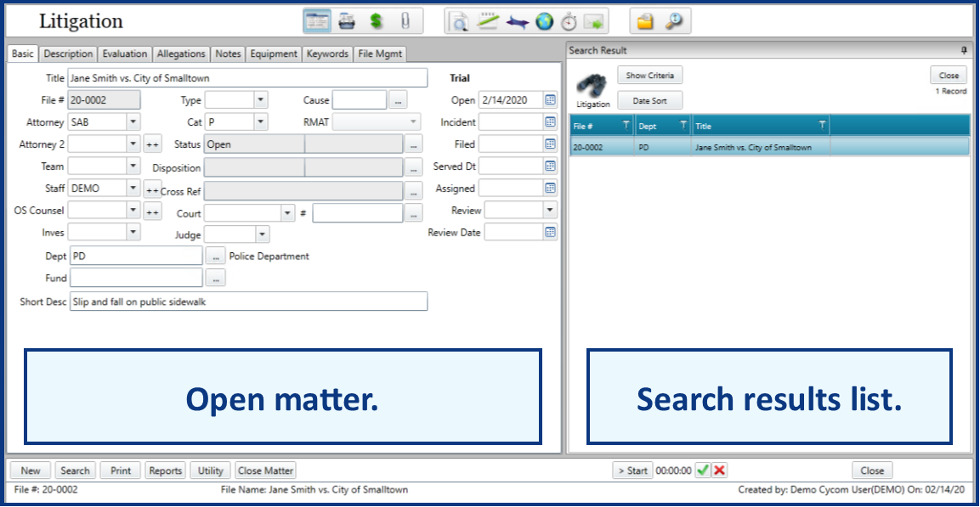
Task: Open calendar picker for Open date
Action: click(x=550, y=100)
